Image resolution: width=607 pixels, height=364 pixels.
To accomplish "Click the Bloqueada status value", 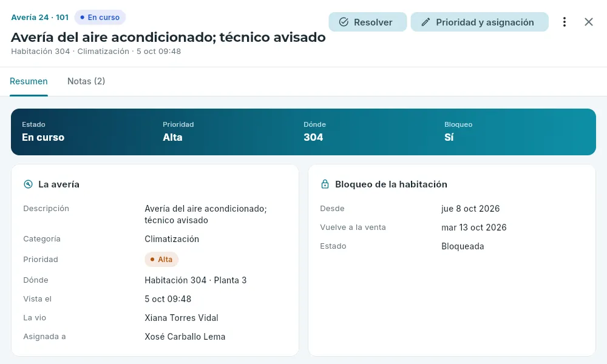I will point(463,246).
